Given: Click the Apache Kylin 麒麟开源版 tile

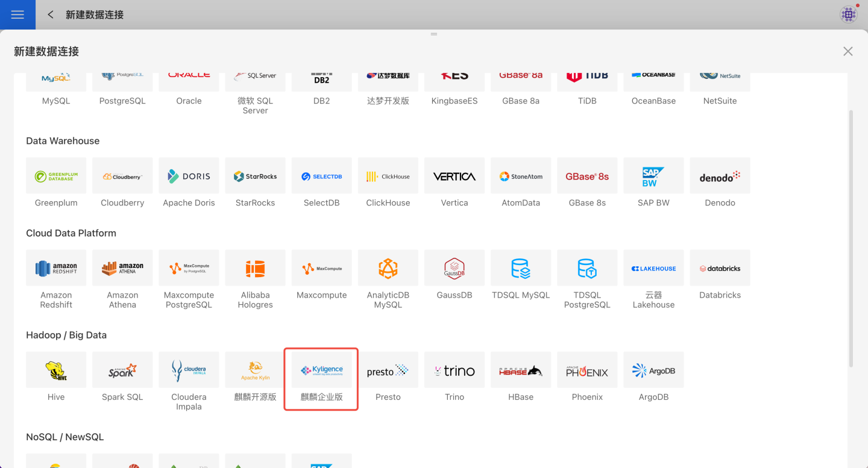Looking at the screenshot, I should (x=255, y=378).
